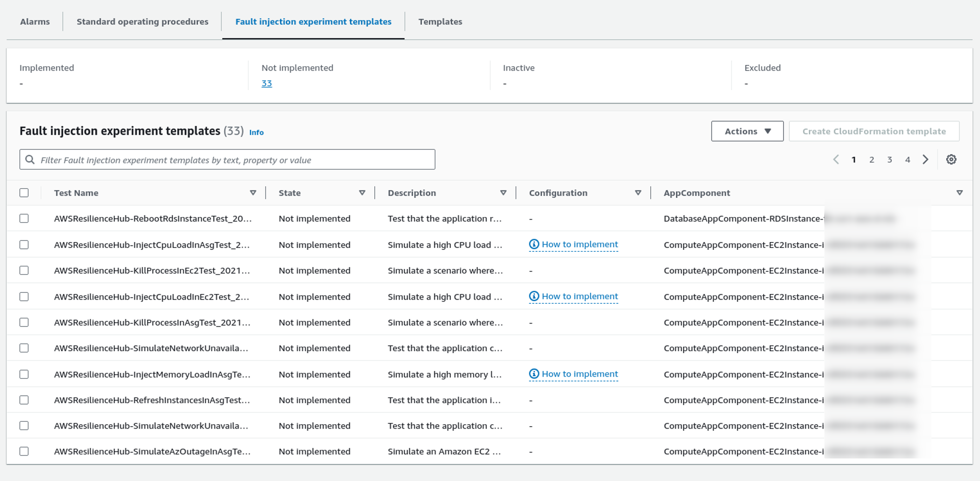Click the search magnifier icon in filter box
Viewport: 980px width, 481px height.
click(30, 160)
